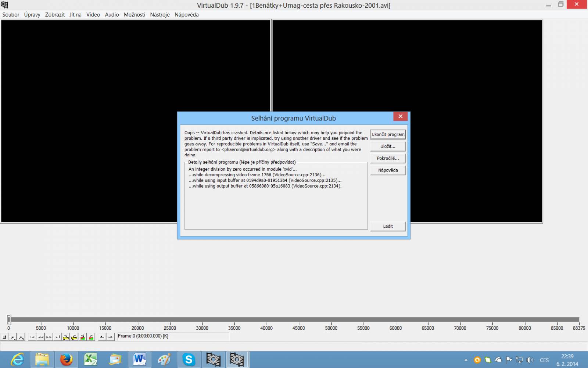Image resolution: width=588 pixels, height=368 pixels.
Task: Go to previous keyframe
Action: (x=66, y=337)
